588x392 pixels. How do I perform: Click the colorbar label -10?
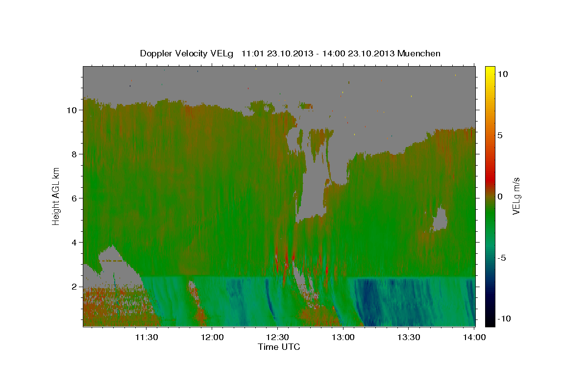[x=505, y=319]
